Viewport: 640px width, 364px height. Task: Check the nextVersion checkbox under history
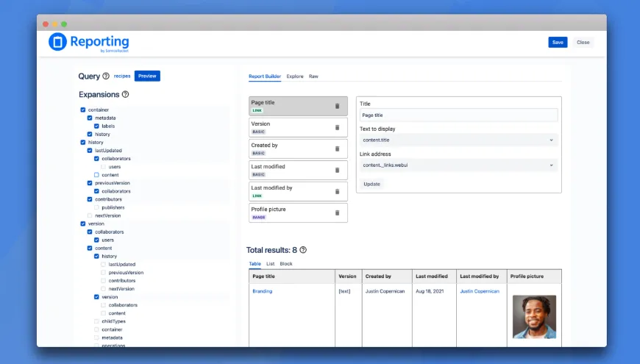tap(90, 215)
